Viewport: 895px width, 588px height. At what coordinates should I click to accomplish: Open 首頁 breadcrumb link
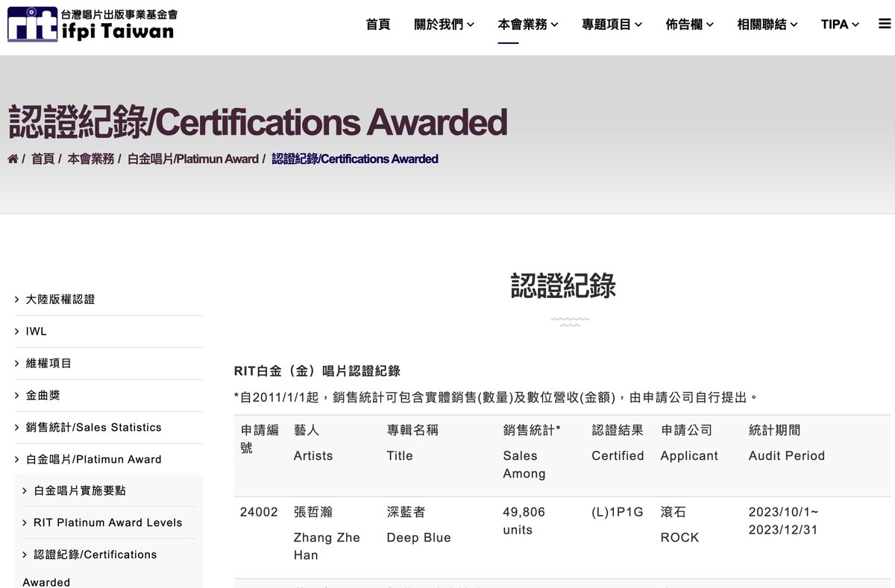point(43,159)
